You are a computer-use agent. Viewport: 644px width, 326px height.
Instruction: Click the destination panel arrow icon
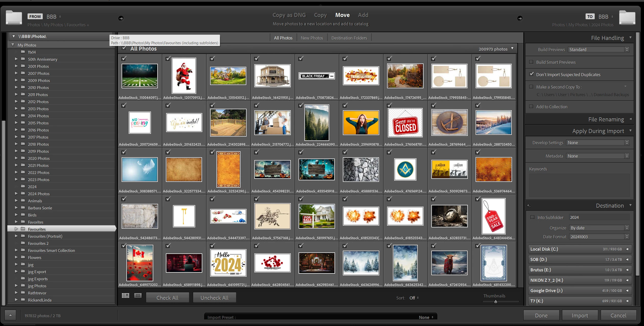click(520, 18)
